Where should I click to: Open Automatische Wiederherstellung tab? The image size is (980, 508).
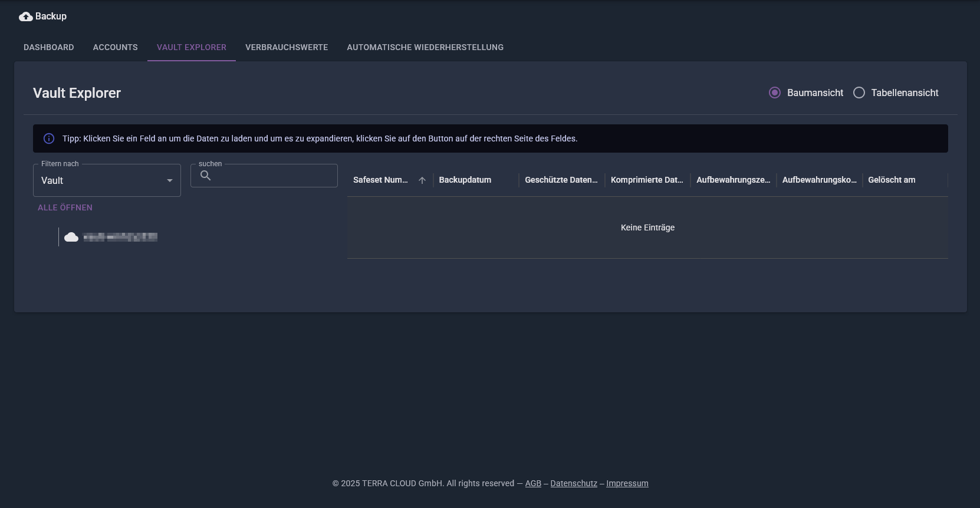425,47
